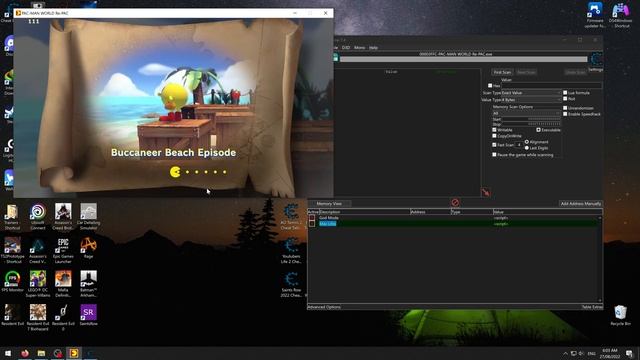
Task: Enable Pause the game while scanning
Action: (x=494, y=155)
